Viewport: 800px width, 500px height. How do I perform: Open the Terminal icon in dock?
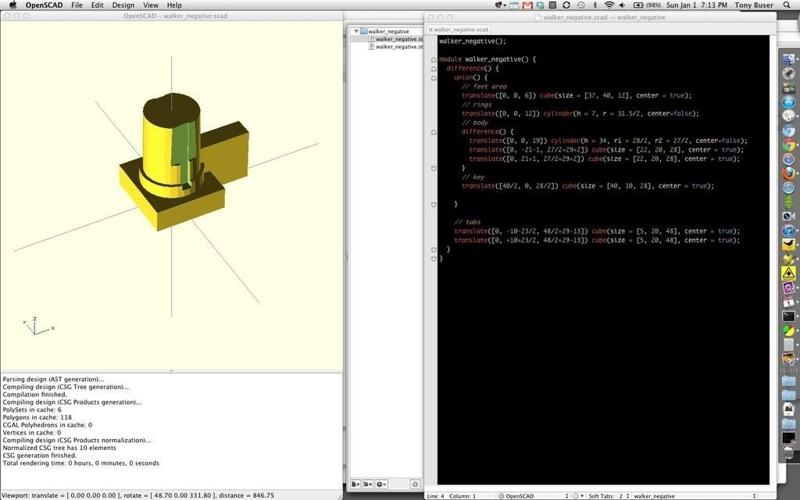788,316
